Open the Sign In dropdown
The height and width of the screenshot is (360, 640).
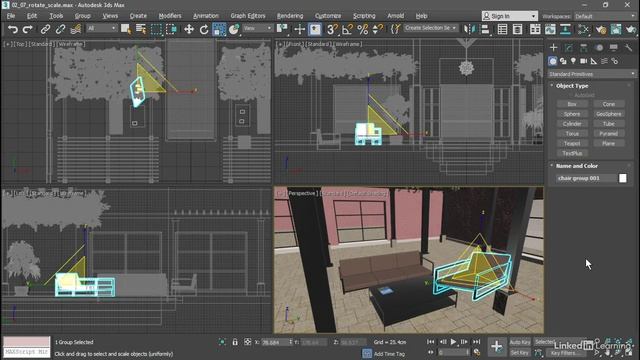click(x=509, y=16)
